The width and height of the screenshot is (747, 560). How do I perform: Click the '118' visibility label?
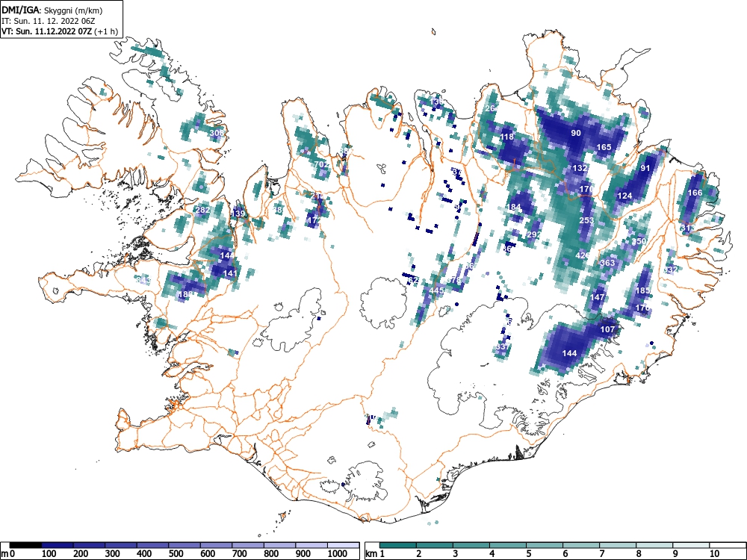point(507,137)
